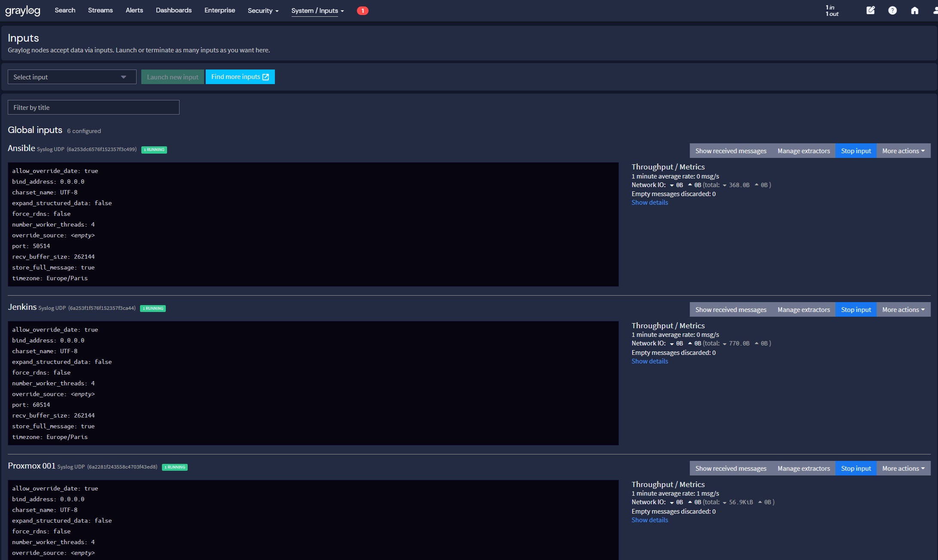Click the 1 in 1 out throughput indicator

(x=832, y=11)
